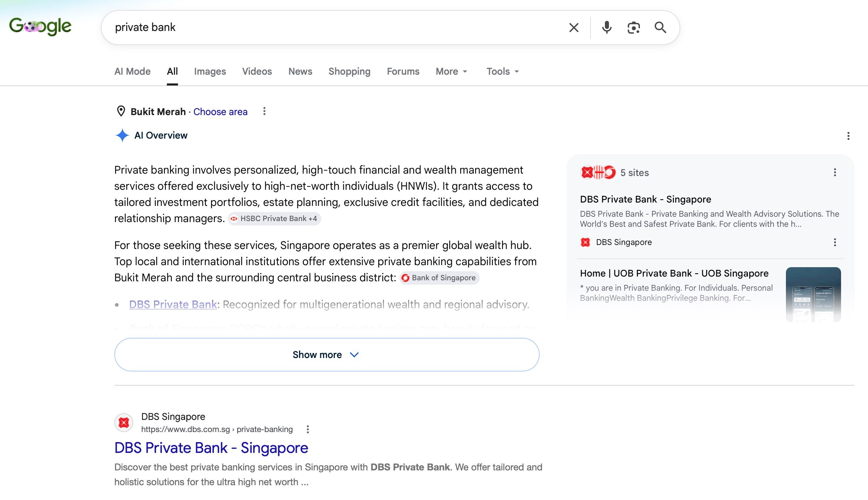Open the Images tab
This screenshot has height=500, width=868.
click(x=210, y=71)
